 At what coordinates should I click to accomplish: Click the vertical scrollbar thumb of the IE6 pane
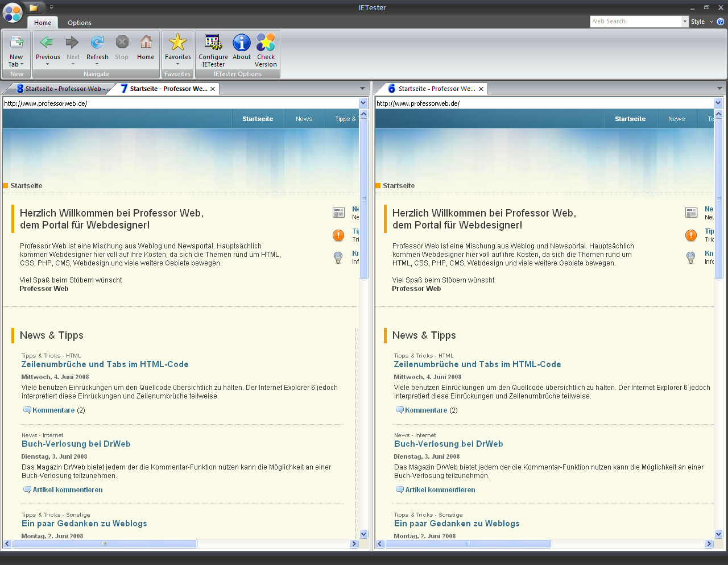pos(718,199)
